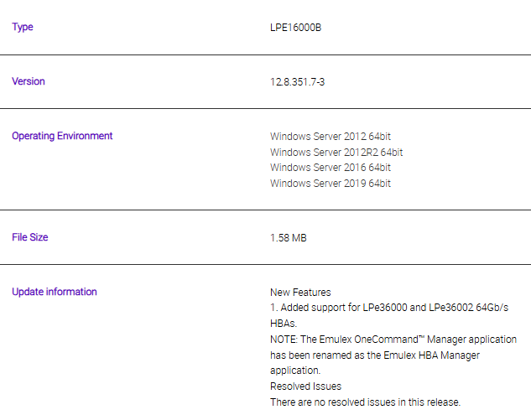This screenshot has height=420, width=531.
Task: Click the NOTE about Emulex OneCommand Manager
Action: [393, 340]
